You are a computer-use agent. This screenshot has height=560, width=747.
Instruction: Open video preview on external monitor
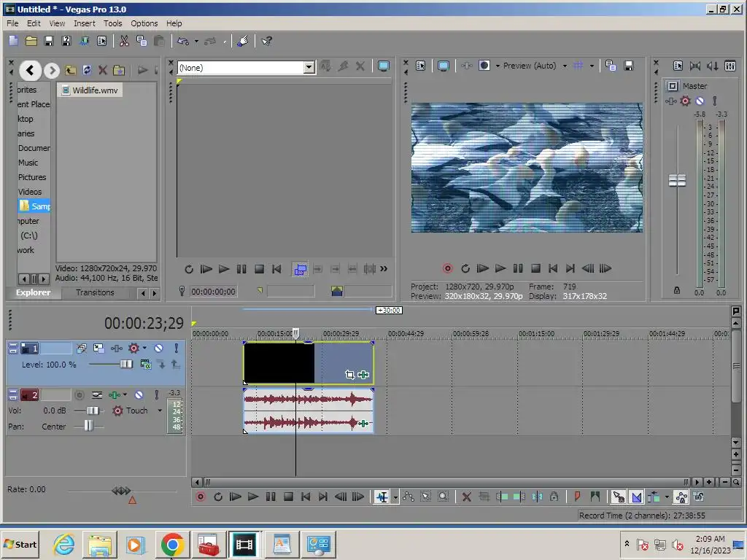[443, 66]
